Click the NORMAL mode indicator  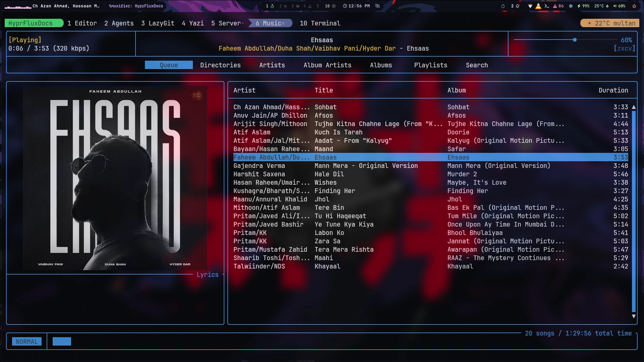pos(27,342)
